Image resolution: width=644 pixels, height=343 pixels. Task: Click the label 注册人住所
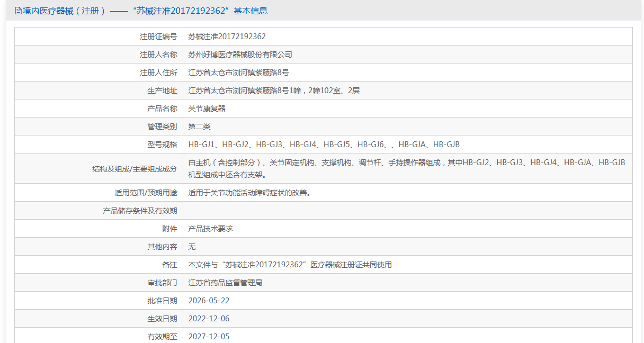pos(158,73)
